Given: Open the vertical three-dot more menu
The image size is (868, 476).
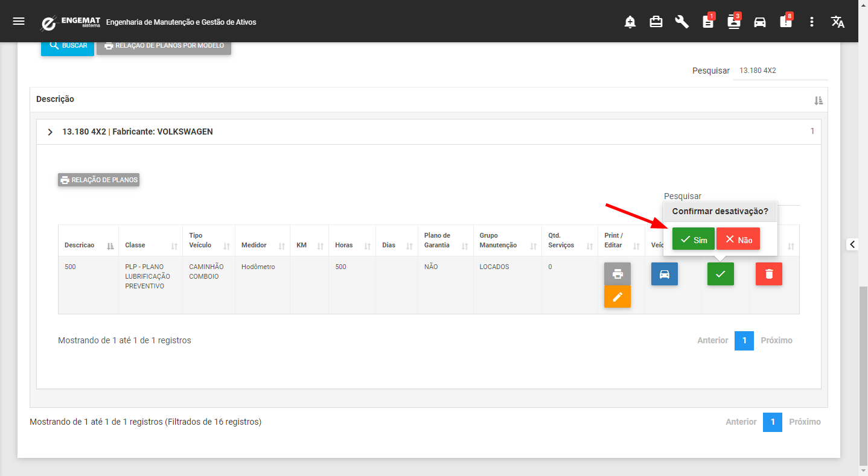Looking at the screenshot, I should coord(812,22).
